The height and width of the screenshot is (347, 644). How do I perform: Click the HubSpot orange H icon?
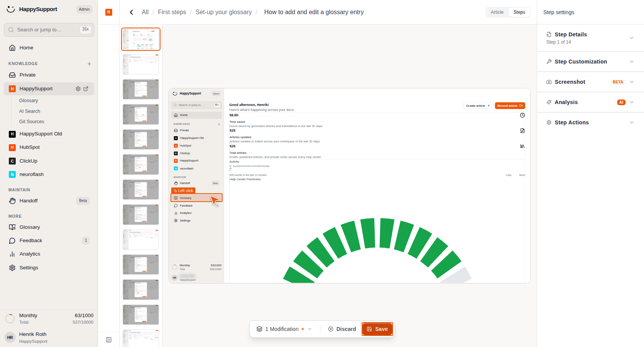click(12, 147)
